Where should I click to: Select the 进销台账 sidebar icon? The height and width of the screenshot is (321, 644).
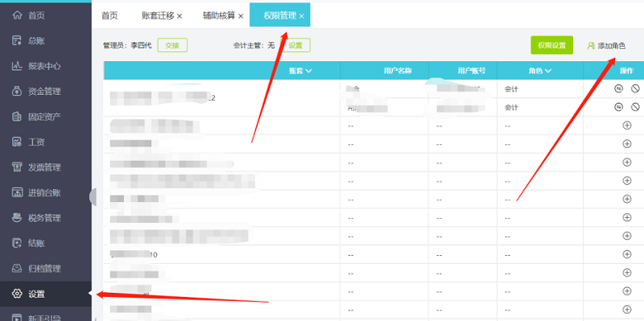[x=17, y=192]
